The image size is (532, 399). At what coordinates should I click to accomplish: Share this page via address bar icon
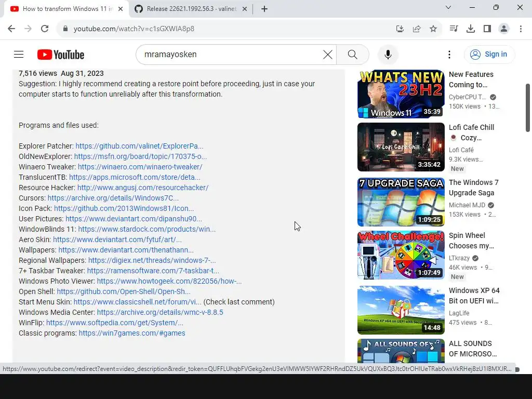[417, 29]
